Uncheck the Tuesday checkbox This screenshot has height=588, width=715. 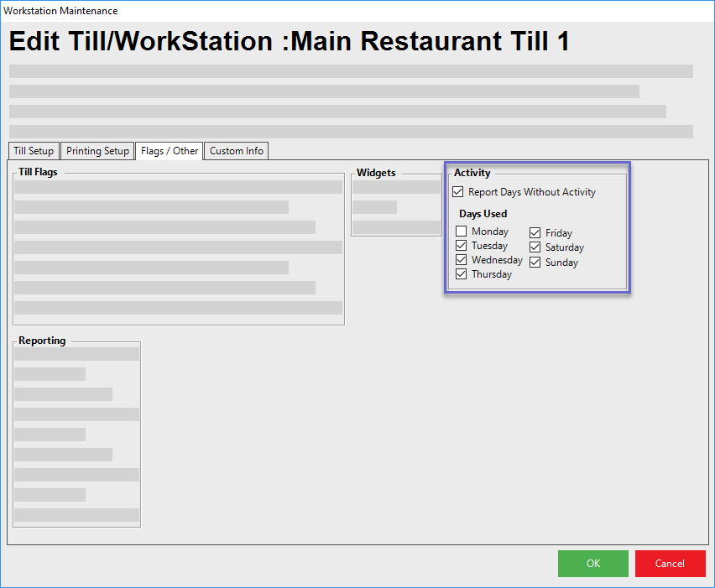(x=462, y=246)
